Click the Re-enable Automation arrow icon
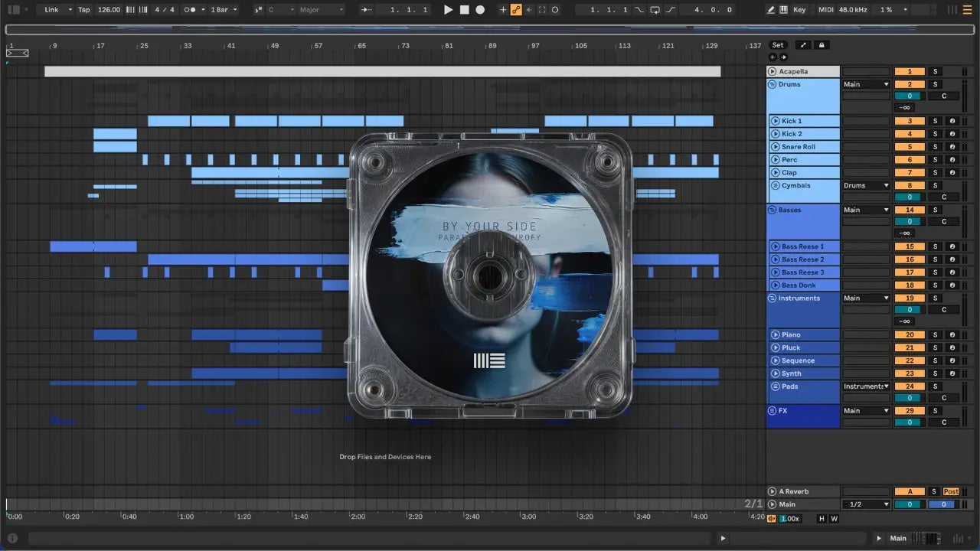The height and width of the screenshot is (551, 980). (529, 10)
